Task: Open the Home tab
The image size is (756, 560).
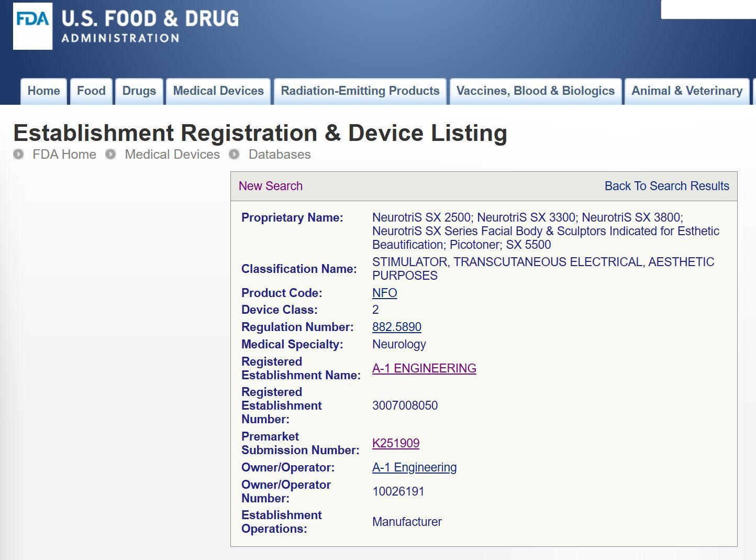Action: pos(44,91)
